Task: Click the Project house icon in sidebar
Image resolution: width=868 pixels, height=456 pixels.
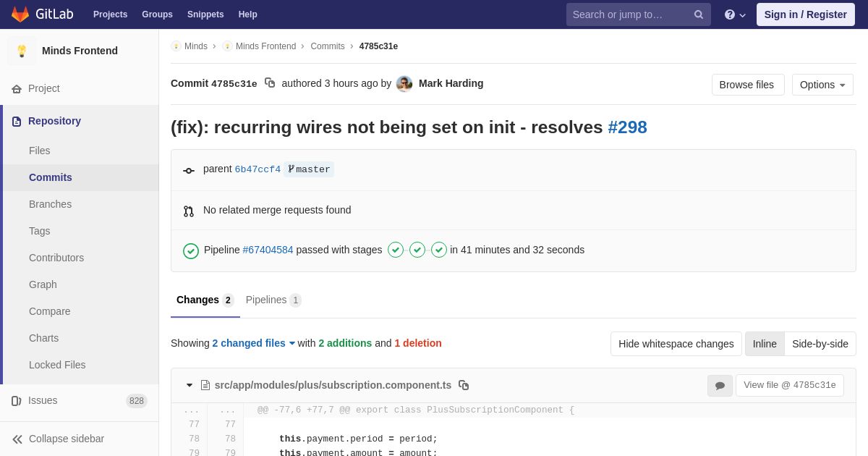Action: click(17, 89)
